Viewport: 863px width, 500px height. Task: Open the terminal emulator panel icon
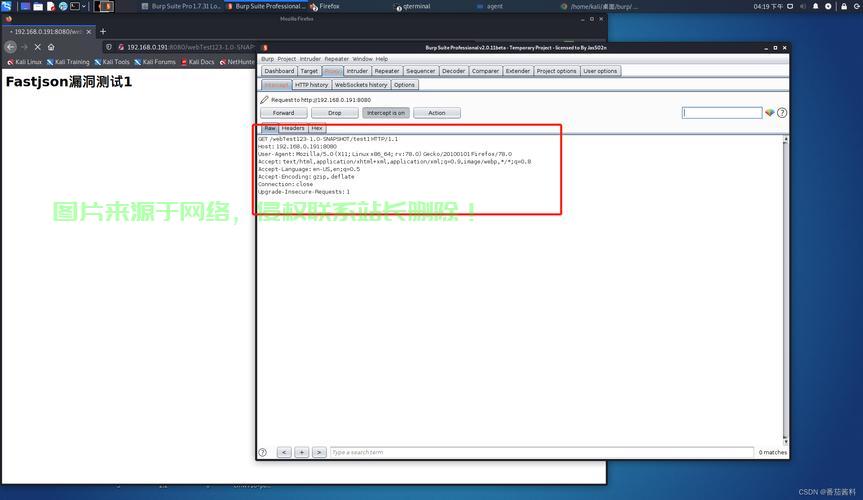[x=75, y=6]
